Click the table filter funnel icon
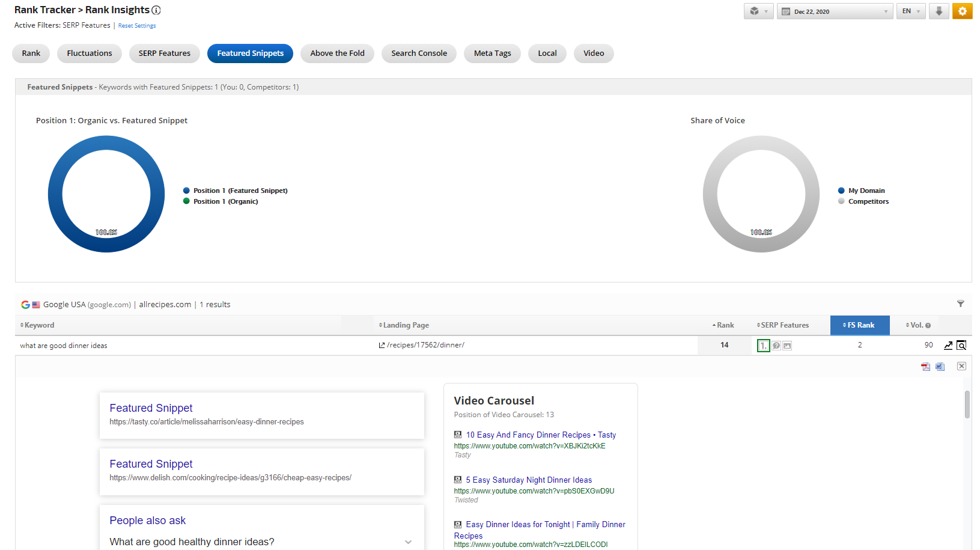The height and width of the screenshot is (550, 980). [x=961, y=304]
